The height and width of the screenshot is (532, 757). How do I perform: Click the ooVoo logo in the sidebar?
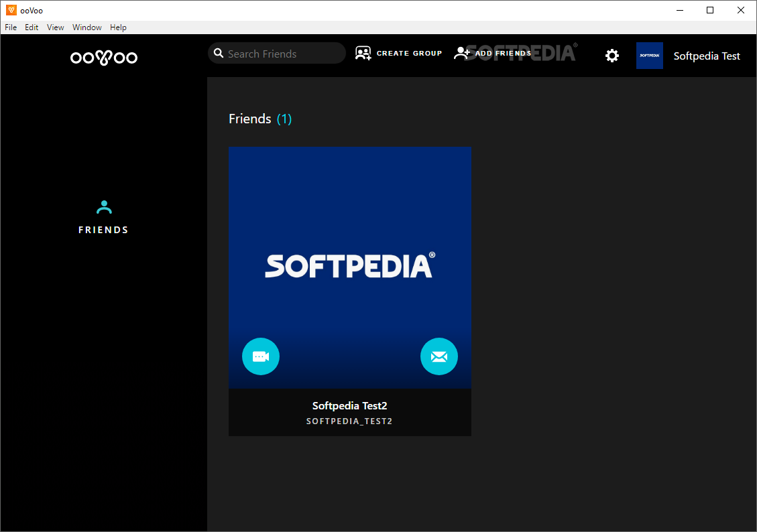tap(104, 58)
